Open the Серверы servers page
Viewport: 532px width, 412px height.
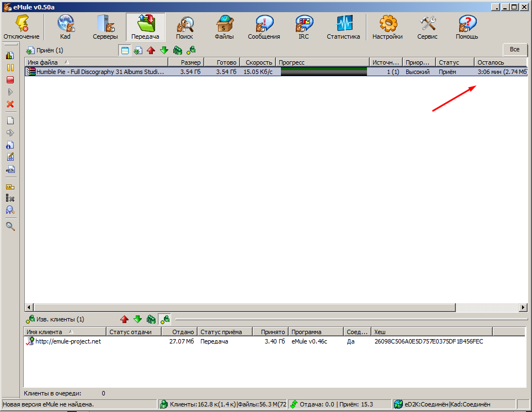[105, 27]
